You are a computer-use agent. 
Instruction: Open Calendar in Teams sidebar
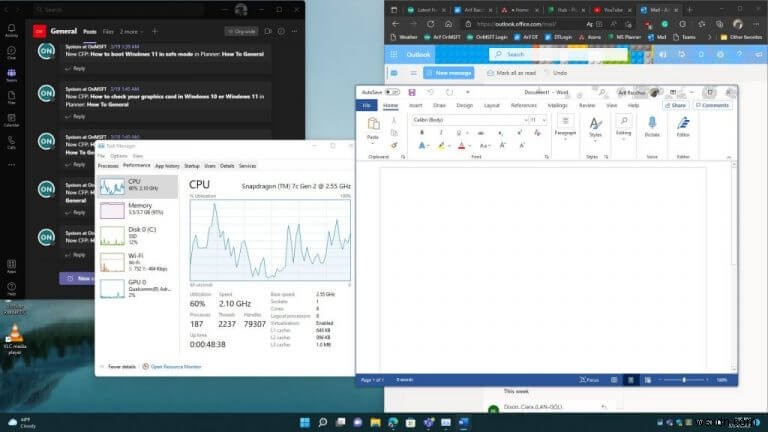(11, 120)
